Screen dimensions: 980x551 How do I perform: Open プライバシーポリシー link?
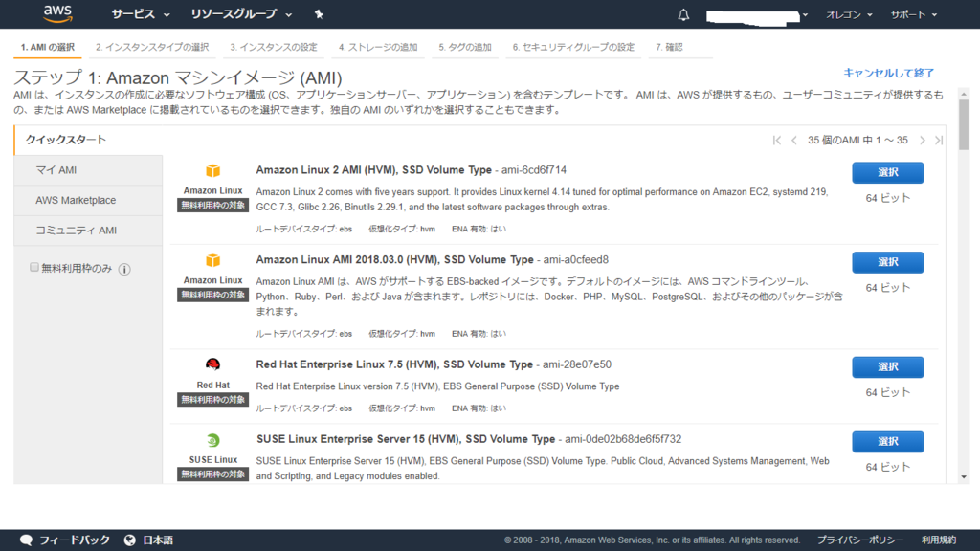coord(860,540)
